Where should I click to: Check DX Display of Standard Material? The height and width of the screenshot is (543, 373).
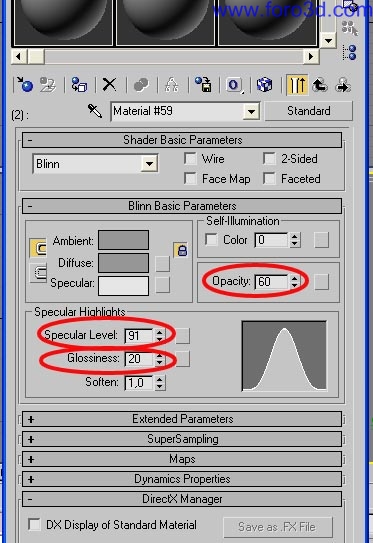click(x=34, y=524)
